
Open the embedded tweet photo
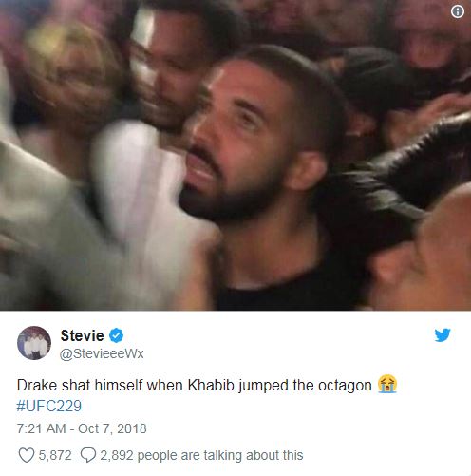pos(235,155)
